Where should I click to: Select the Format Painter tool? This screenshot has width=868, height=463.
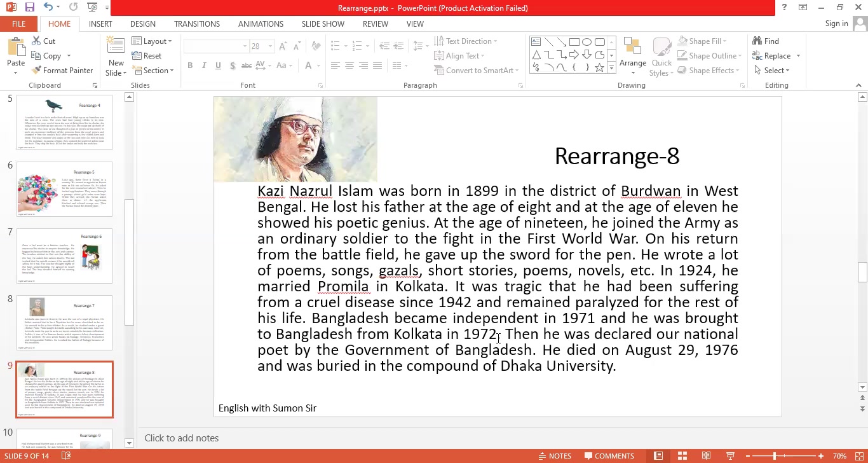pos(62,70)
